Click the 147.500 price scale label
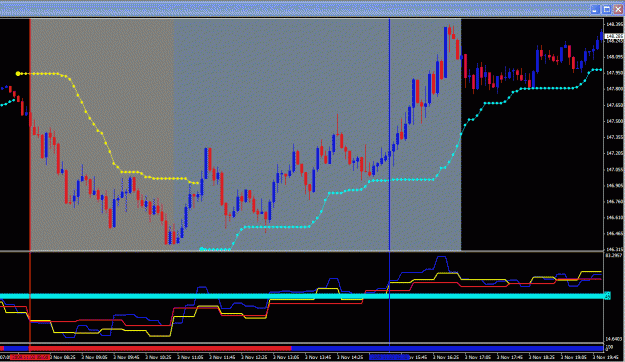This screenshot has height=362, width=625. tap(615, 121)
